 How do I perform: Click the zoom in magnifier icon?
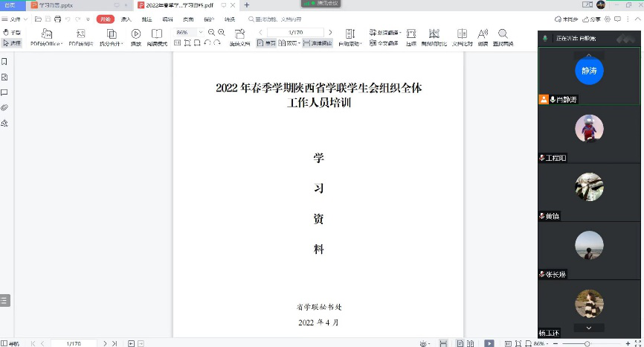(222, 33)
